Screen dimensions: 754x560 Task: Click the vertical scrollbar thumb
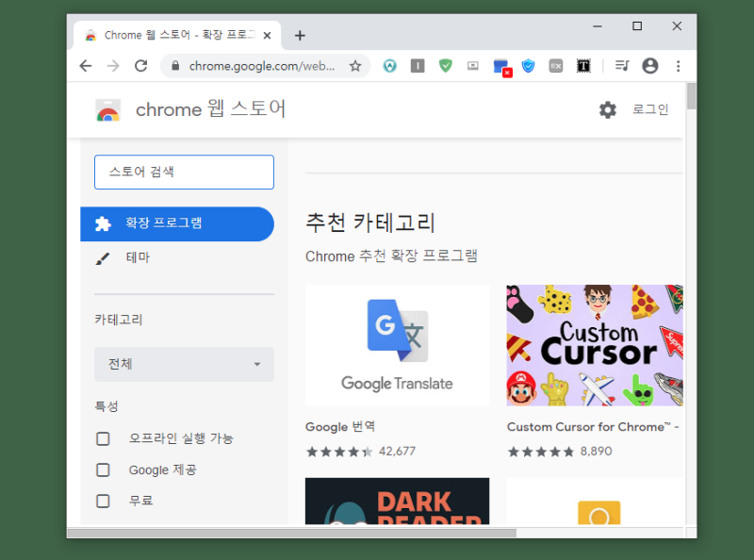(x=692, y=96)
